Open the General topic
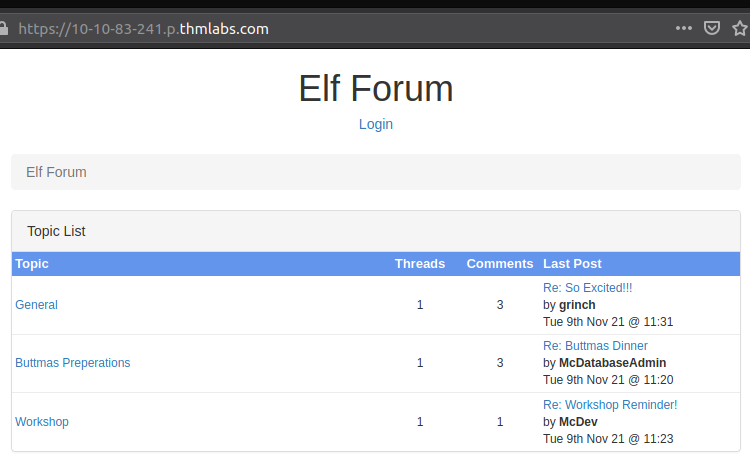The width and height of the screenshot is (750, 458). 36,305
